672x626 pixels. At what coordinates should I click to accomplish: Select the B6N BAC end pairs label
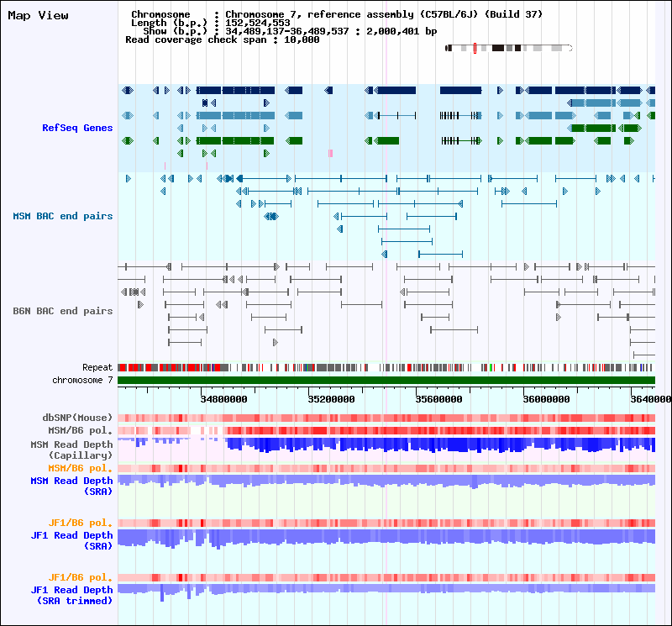tap(62, 311)
